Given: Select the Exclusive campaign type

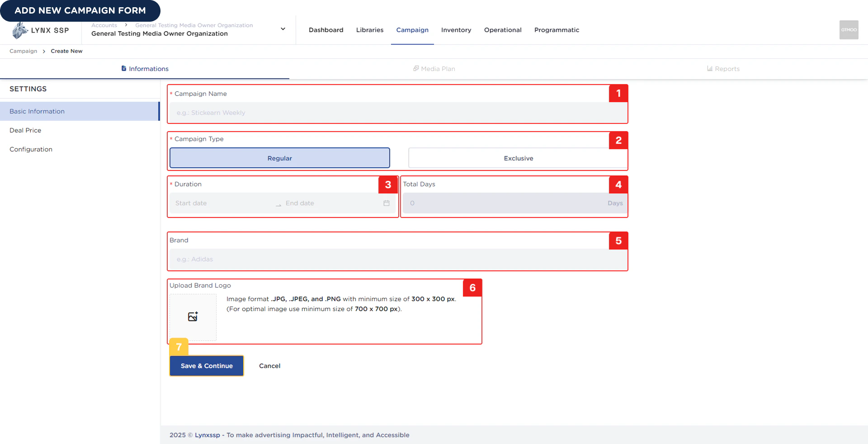Looking at the screenshot, I should tap(518, 158).
